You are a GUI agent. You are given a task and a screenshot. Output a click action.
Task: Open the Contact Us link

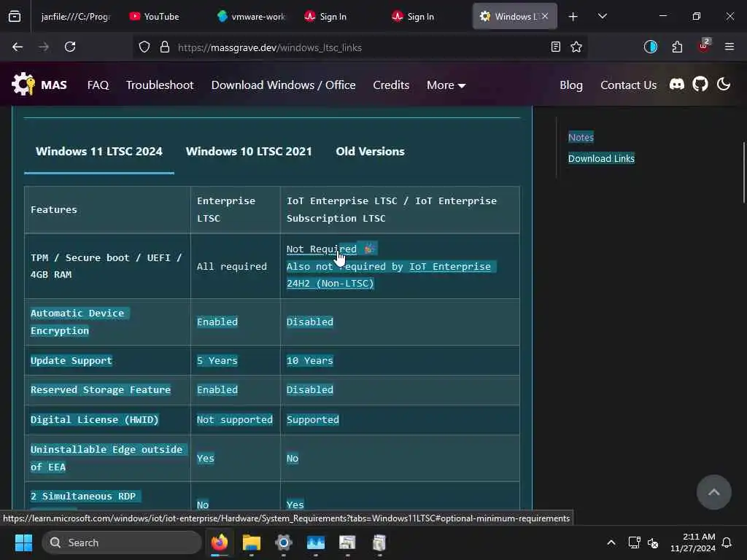[x=628, y=85]
